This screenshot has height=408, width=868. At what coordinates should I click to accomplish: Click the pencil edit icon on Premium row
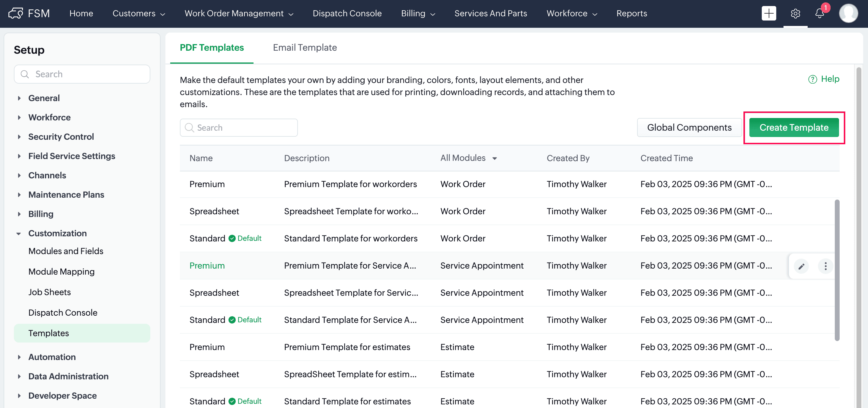tap(801, 266)
